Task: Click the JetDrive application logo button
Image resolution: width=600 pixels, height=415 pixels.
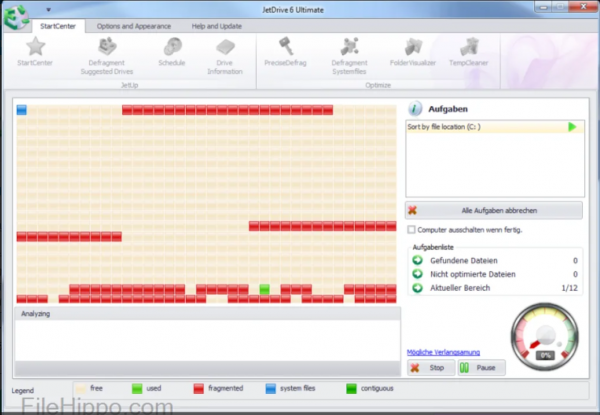Action: [x=16, y=17]
